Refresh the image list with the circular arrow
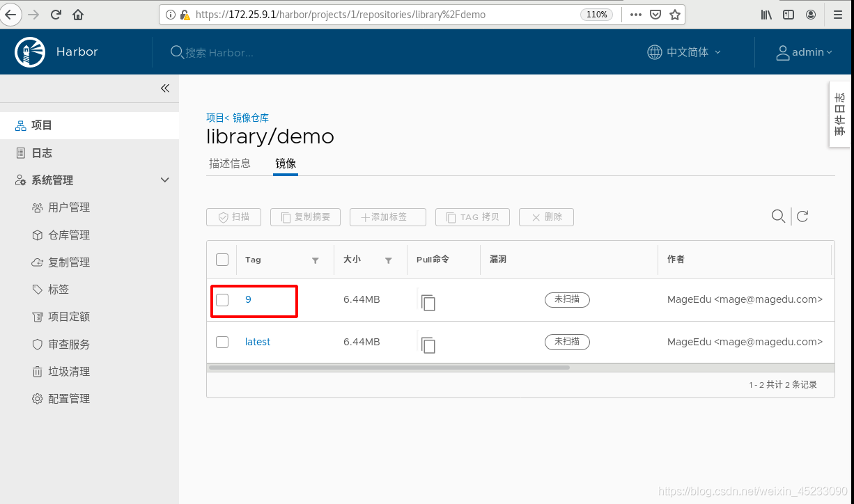 (802, 216)
